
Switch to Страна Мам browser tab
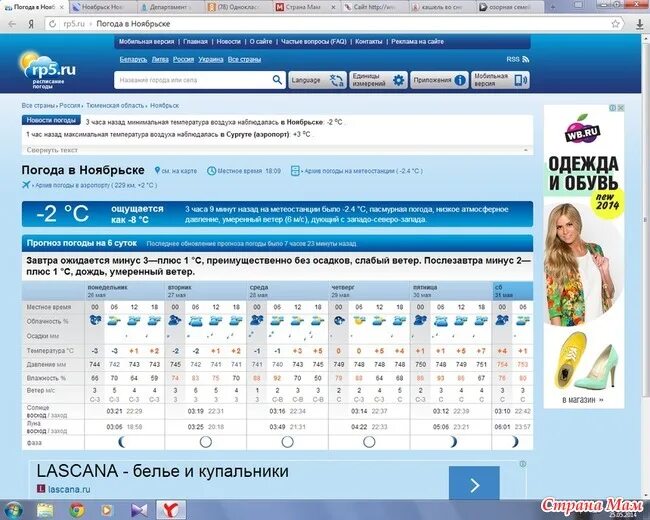307,7
